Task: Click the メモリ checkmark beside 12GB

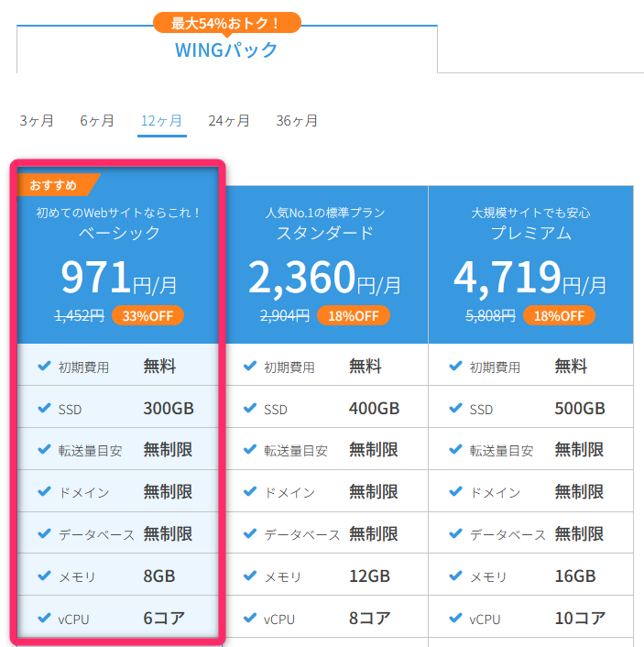Action: pyautogui.click(x=250, y=576)
